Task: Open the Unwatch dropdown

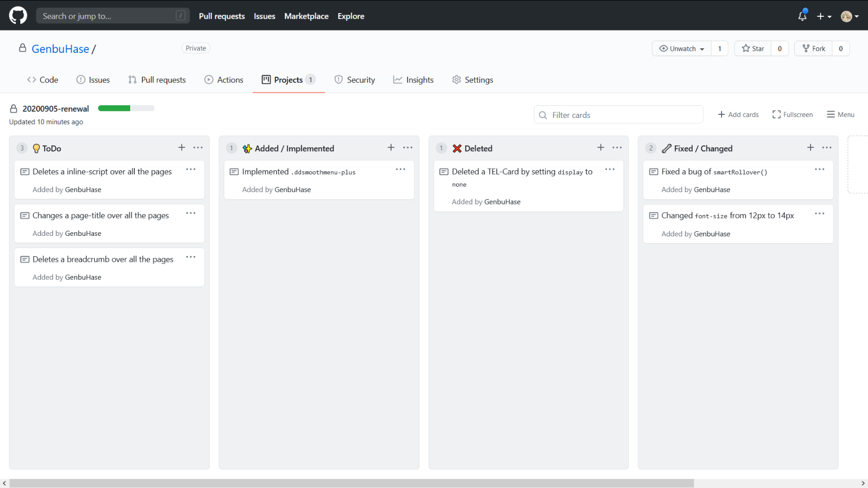Action: [x=682, y=48]
